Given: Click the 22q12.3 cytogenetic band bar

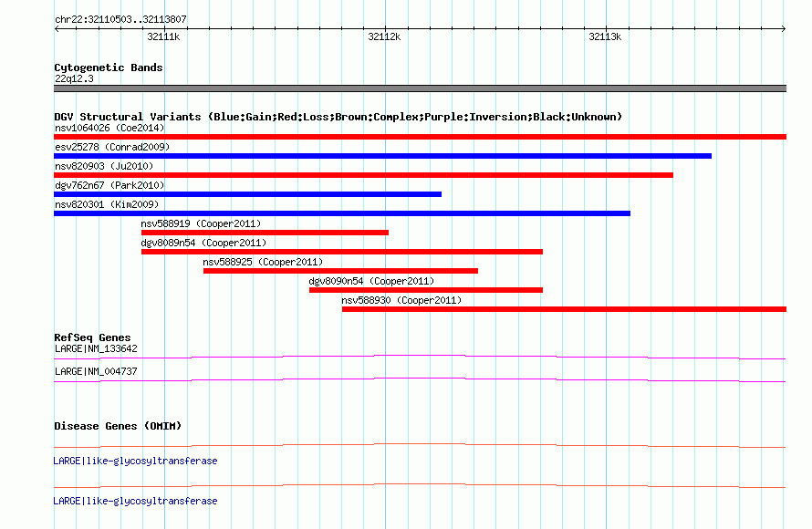Looking at the screenshot, I should tap(420, 88).
